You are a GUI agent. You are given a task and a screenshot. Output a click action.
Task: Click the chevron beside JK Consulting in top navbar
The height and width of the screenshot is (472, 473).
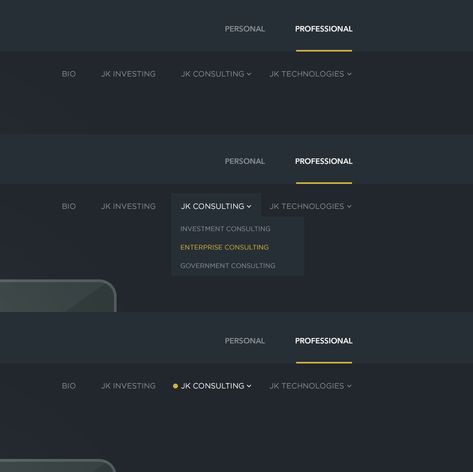click(x=249, y=74)
